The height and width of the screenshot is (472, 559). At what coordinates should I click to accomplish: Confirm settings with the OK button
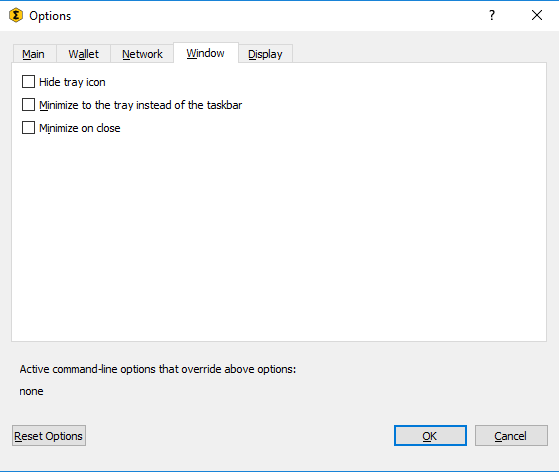pos(430,435)
